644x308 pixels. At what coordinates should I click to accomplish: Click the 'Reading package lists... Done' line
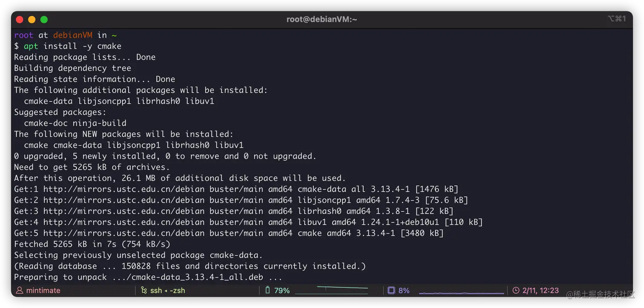(85, 57)
